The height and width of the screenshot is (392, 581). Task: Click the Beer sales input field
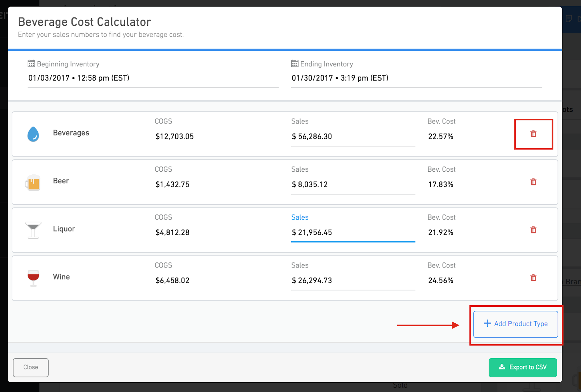click(353, 184)
